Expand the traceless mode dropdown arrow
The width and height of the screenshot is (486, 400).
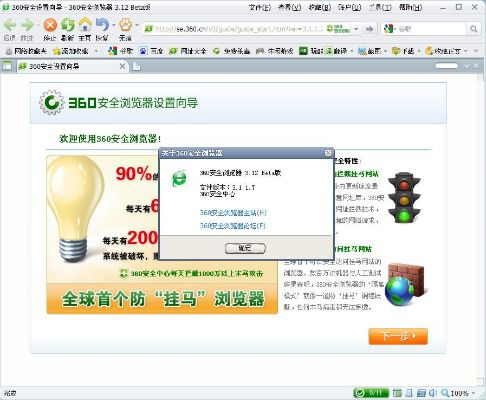136,25
